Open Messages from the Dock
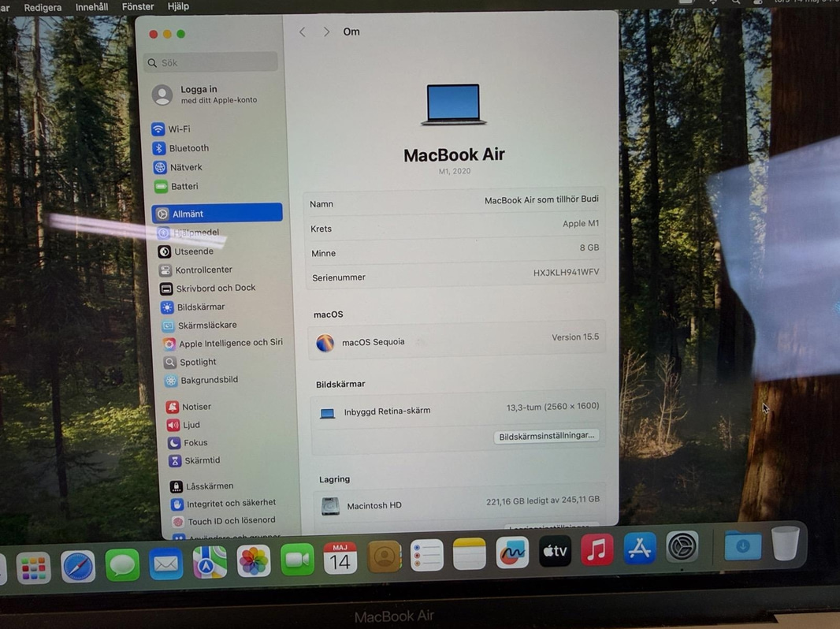The height and width of the screenshot is (629, 840). point(122,564)
